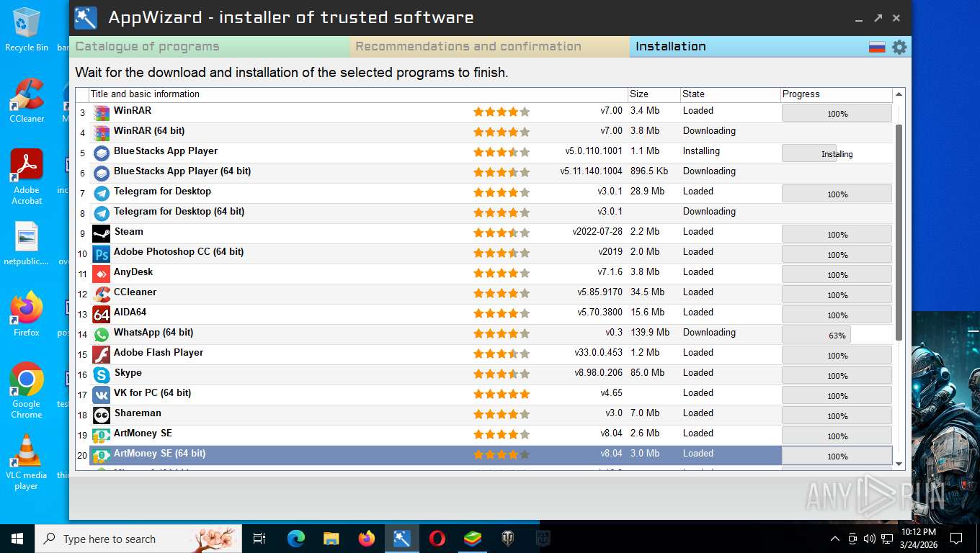The image size is (980, 553).
Task: Click Downloading state of WinRAR (64 bit)
Action: [709, 131]
